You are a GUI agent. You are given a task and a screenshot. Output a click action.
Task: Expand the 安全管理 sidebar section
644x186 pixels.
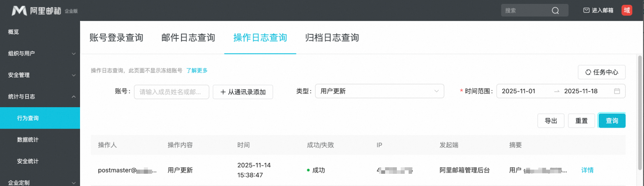click(x=40, y=75)
